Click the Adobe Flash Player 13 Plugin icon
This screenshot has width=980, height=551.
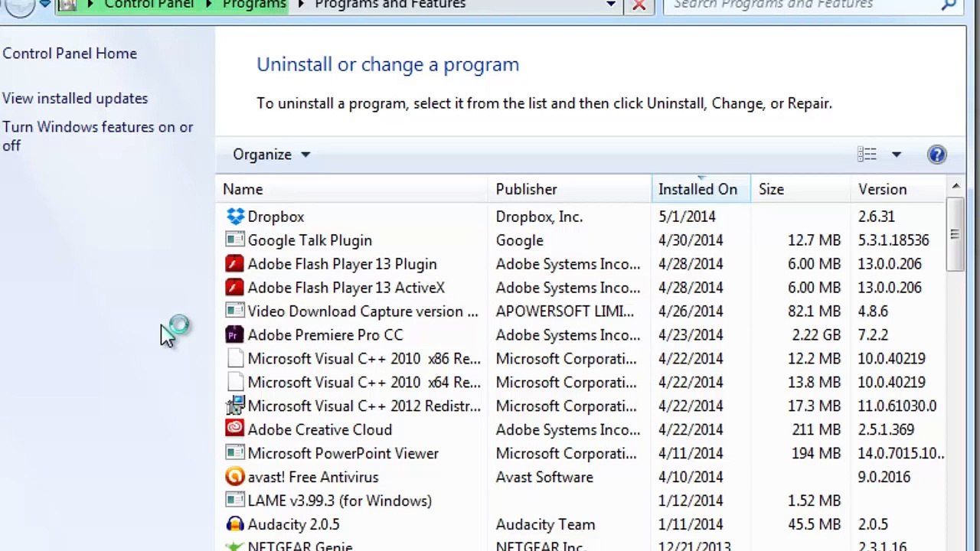pos(235,264)
